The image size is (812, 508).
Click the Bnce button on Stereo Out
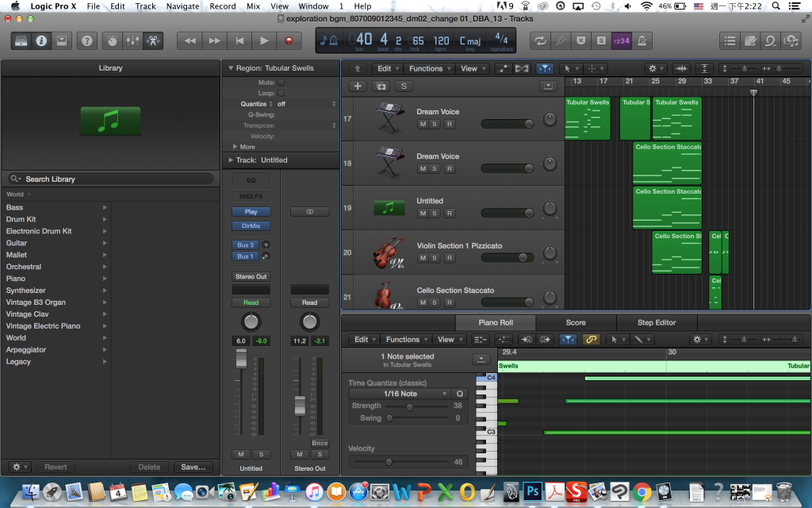click(320, 443)
